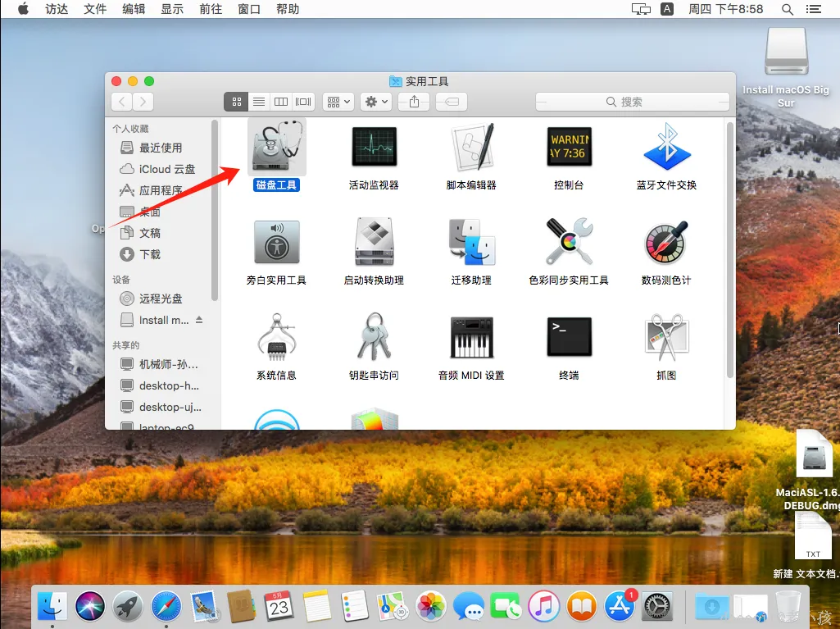Viewport: 840px width, 629px height.
Task: Select 应用程序 in the sidebar
Action: click(160, 190)
